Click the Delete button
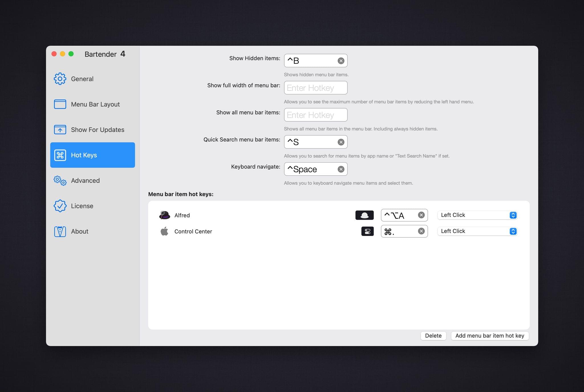The width and height of the screenshot is (584, 392). pos(433,336)
